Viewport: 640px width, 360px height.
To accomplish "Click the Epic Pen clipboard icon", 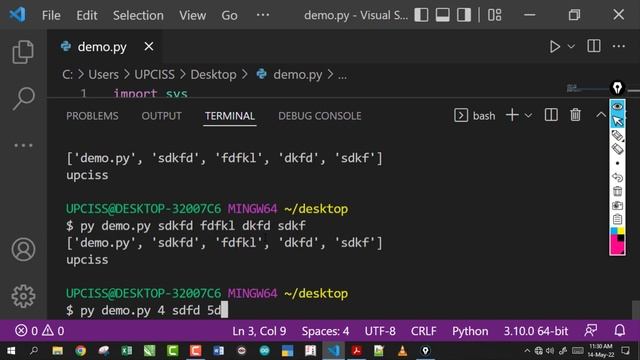I will point(617,219).
